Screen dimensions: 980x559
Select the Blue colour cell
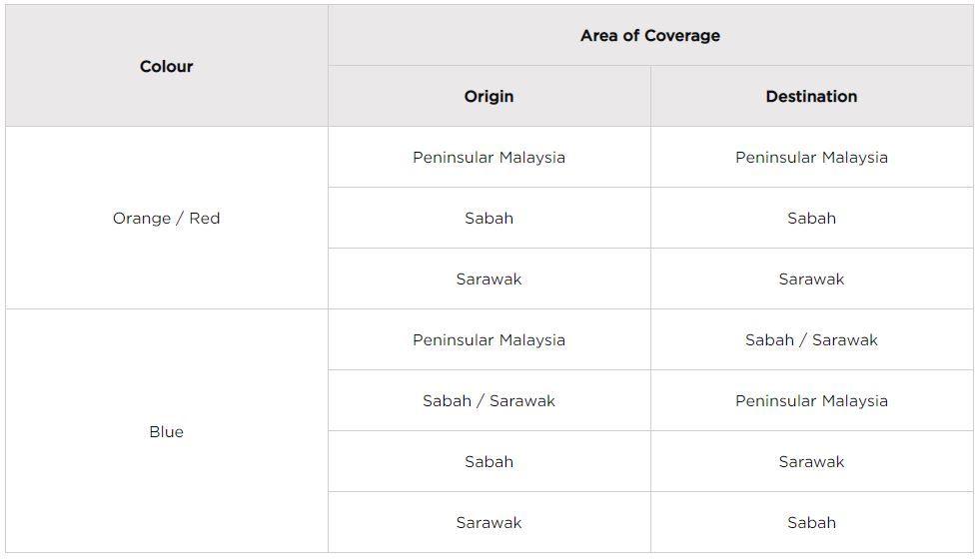(166, 431)
